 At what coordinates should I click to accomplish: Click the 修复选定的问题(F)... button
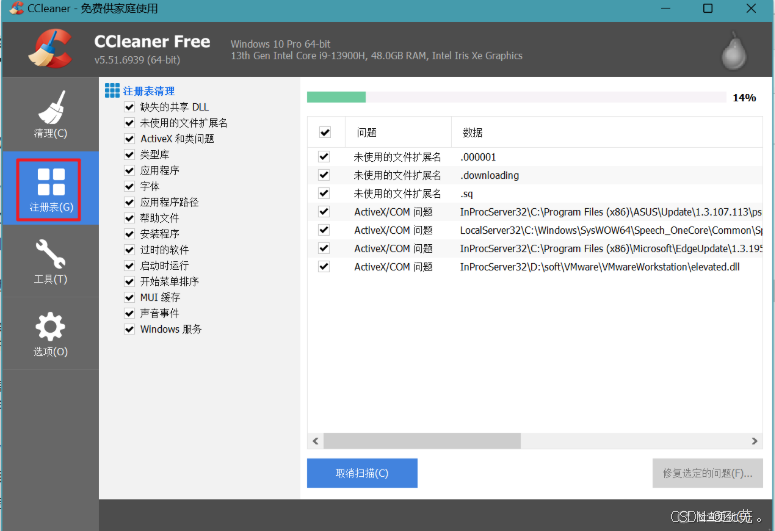[707, 473]
